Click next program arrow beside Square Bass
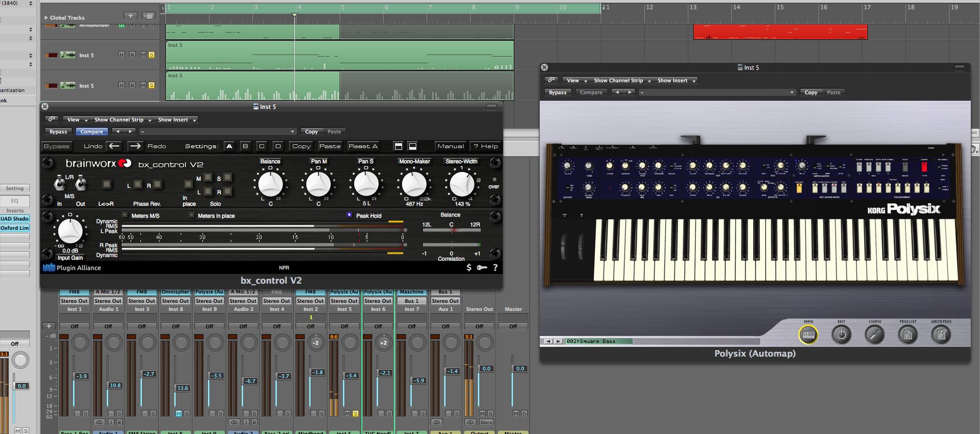The image size is (980, 434). [558, 341]
